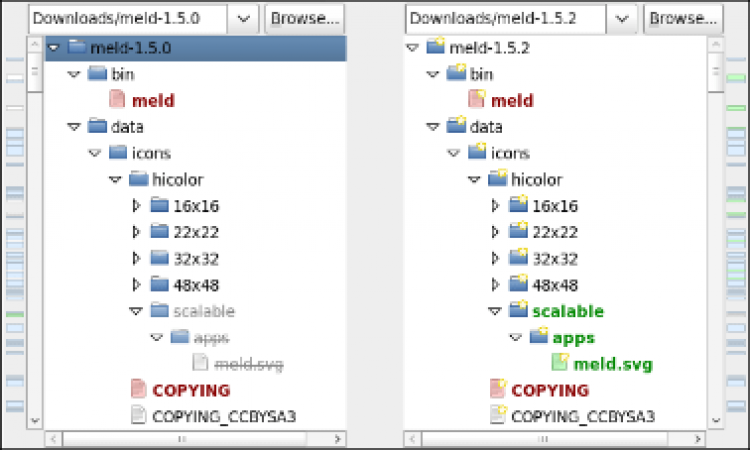Click the hicolor folder icon in right pane
The height and width of the screenshot is (450, 750).
pyautogui.click(x=497, y=178)
